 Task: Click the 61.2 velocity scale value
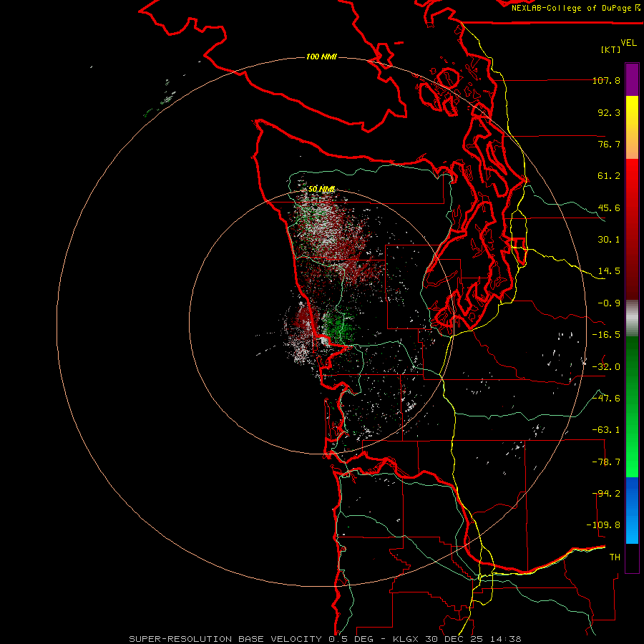(609, 176)
